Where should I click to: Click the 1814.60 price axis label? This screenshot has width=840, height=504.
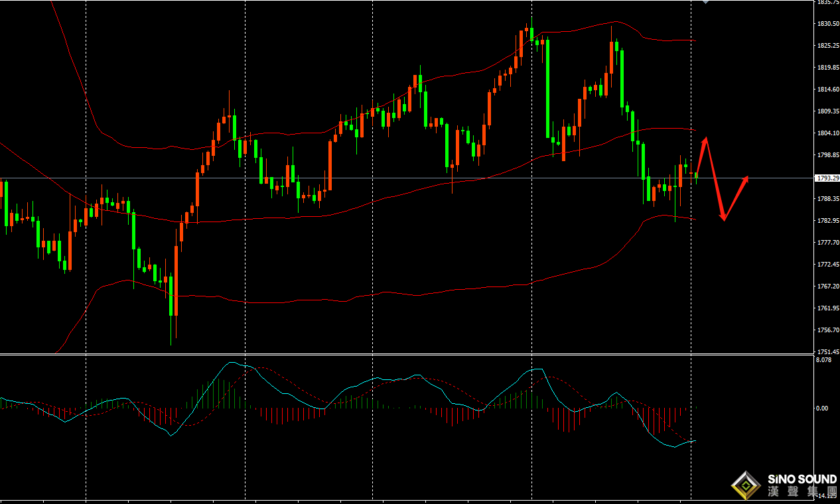[827, 90]
